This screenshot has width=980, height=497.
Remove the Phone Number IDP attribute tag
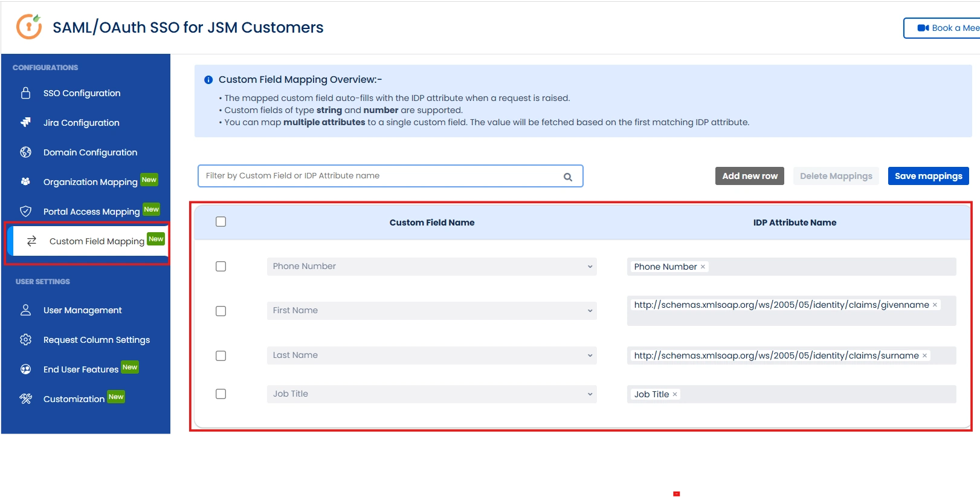(x=703, y=267)
